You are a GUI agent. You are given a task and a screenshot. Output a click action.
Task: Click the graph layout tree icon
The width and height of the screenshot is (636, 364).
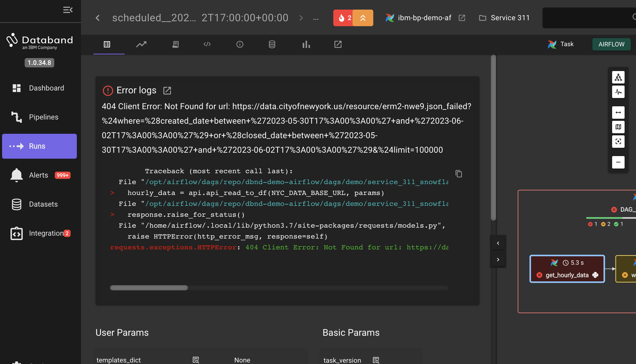click(x=618, y=77)
